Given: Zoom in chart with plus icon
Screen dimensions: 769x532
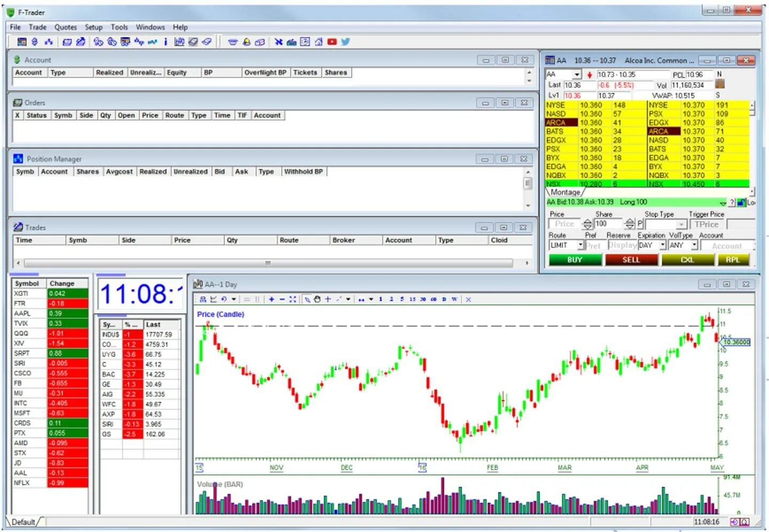Looking at the screenshot, I should click(x=272, y=299).
